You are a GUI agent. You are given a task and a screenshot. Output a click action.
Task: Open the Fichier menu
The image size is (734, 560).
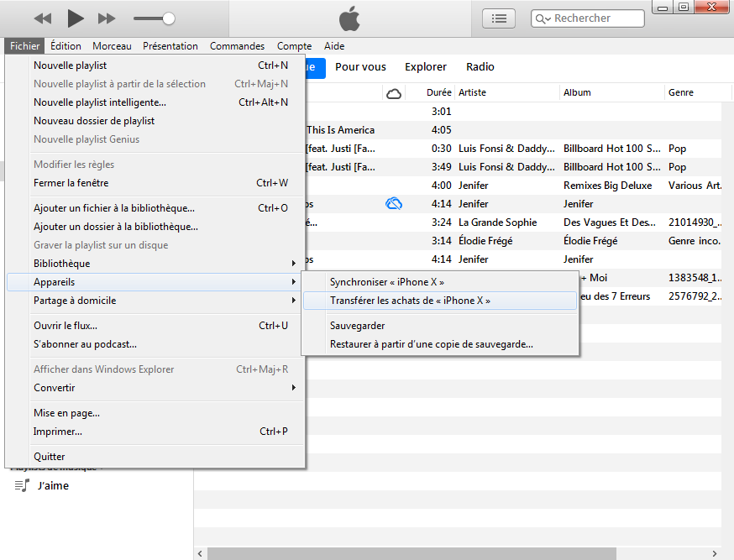point(25,46)
